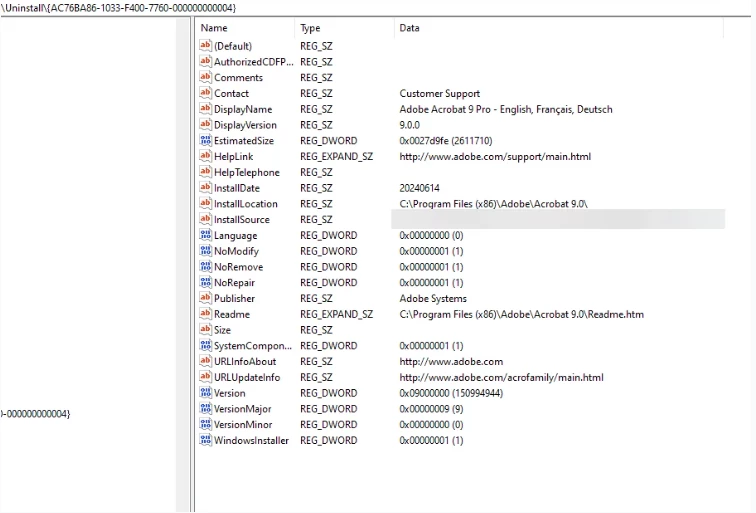Select the (Default) value icon

point(205,46)
